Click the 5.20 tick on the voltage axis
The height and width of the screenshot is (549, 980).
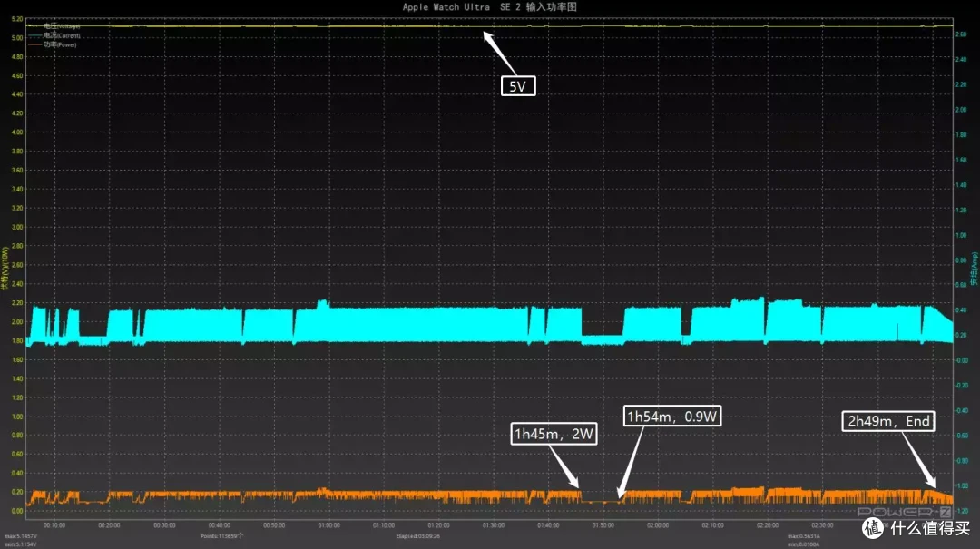[17, 19]
